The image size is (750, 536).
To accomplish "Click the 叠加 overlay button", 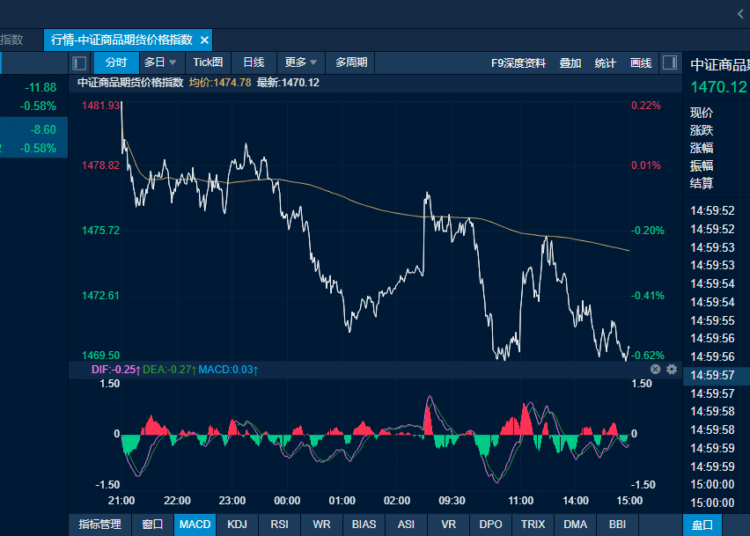I will click(x=570, y=64).
